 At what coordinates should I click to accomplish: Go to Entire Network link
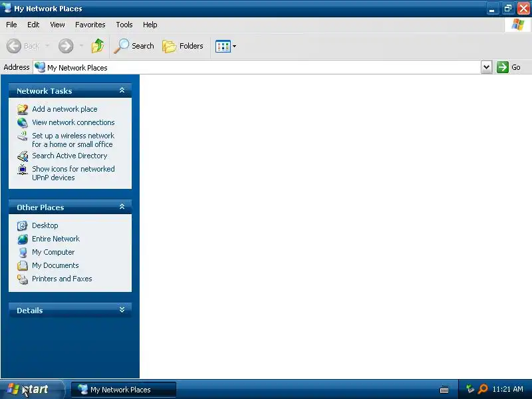point(56,239)
